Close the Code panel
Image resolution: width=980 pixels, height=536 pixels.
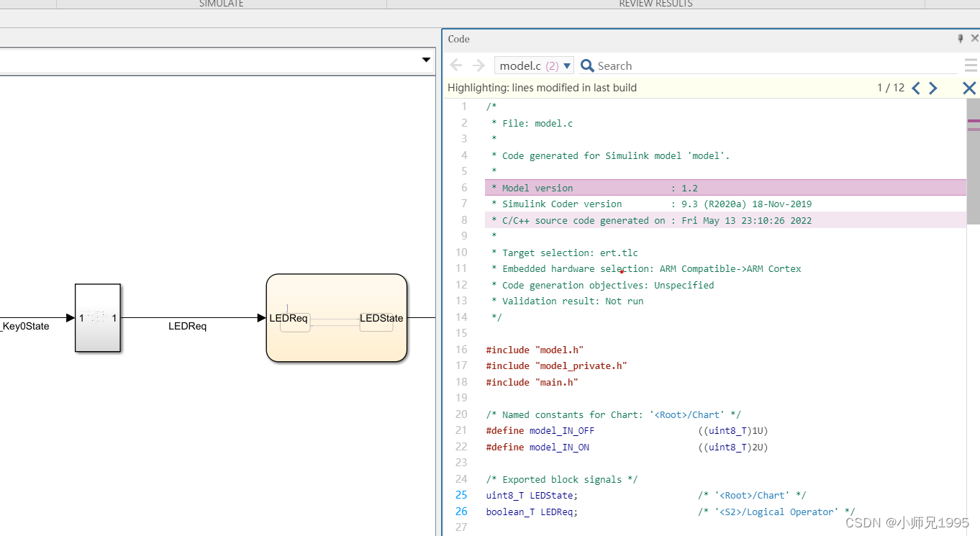[975, 38]
